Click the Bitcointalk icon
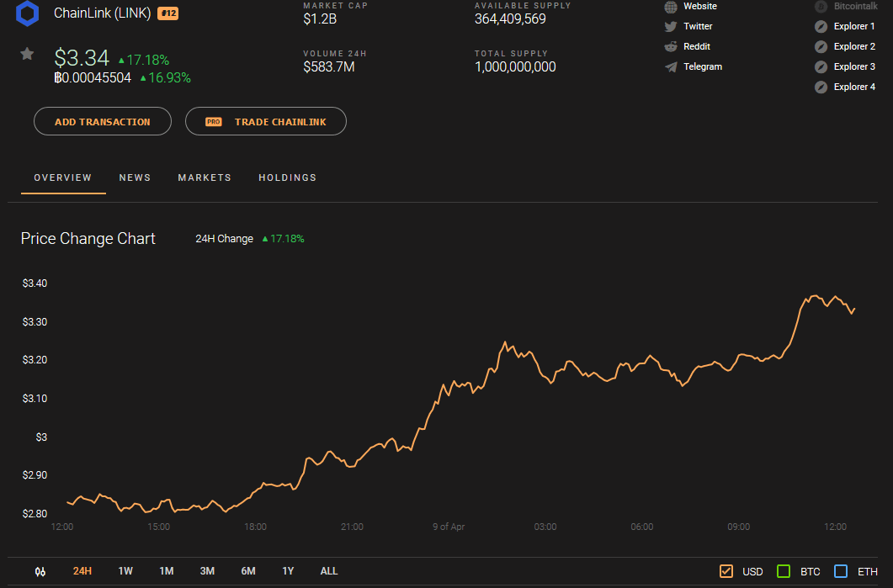Image resolution: width=893 pixels, height=588 pixels. 821,7
